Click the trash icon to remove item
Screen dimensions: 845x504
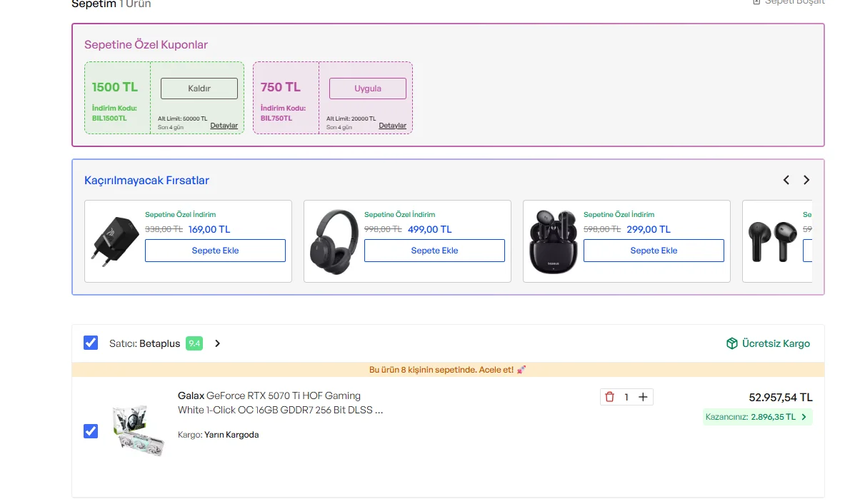coord(609,397)
